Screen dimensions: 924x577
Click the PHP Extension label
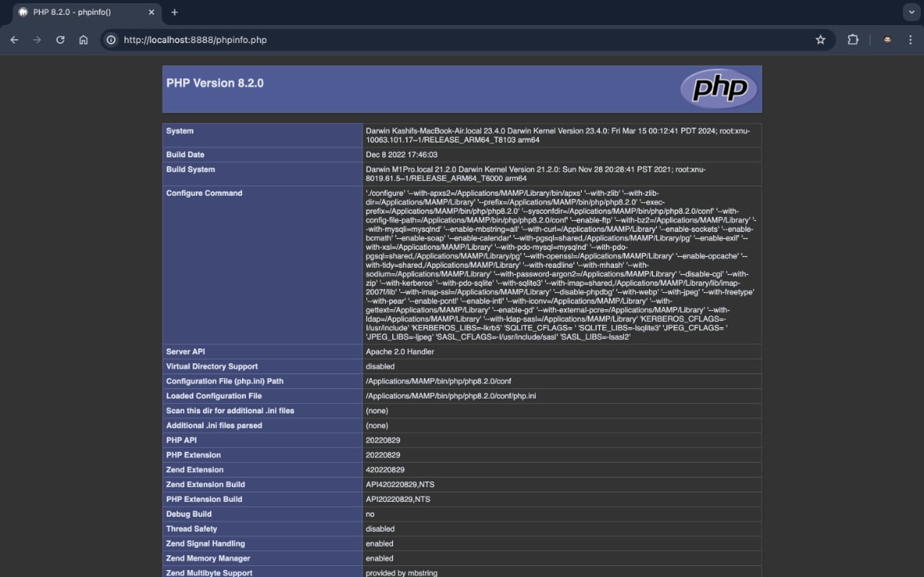pos(193,454)
